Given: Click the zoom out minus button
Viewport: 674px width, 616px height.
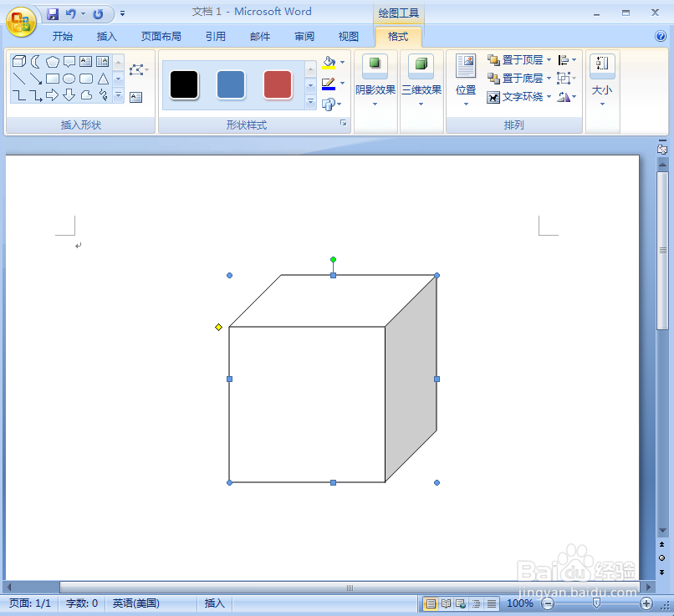Looking at the screenshot, I should [x=548, y=603].
